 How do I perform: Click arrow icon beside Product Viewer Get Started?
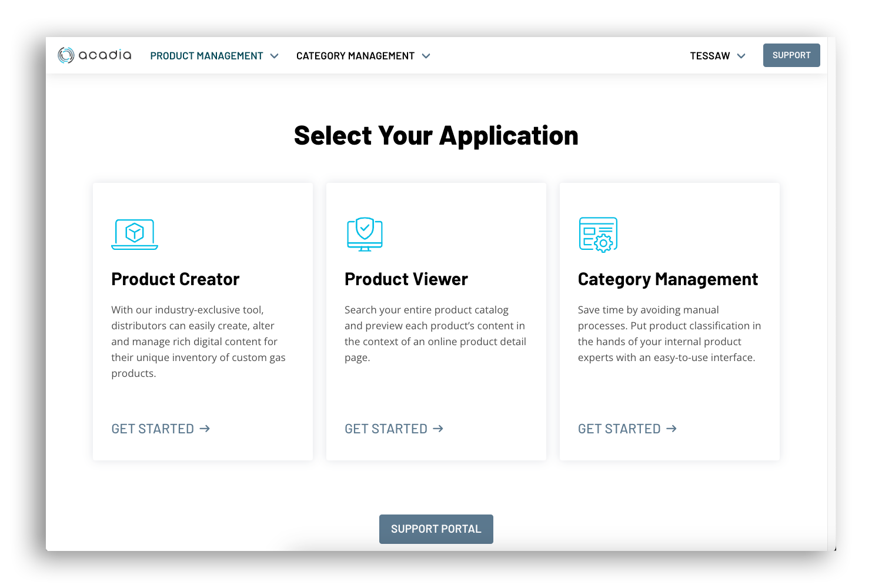point(438,429)
